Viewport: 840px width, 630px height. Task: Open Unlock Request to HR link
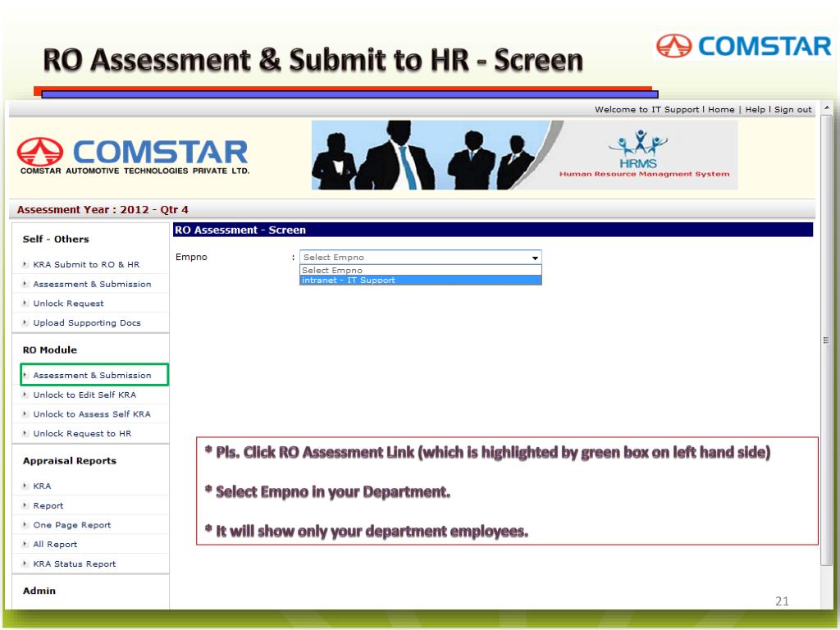pyautogui.click(x=82, y=433)
